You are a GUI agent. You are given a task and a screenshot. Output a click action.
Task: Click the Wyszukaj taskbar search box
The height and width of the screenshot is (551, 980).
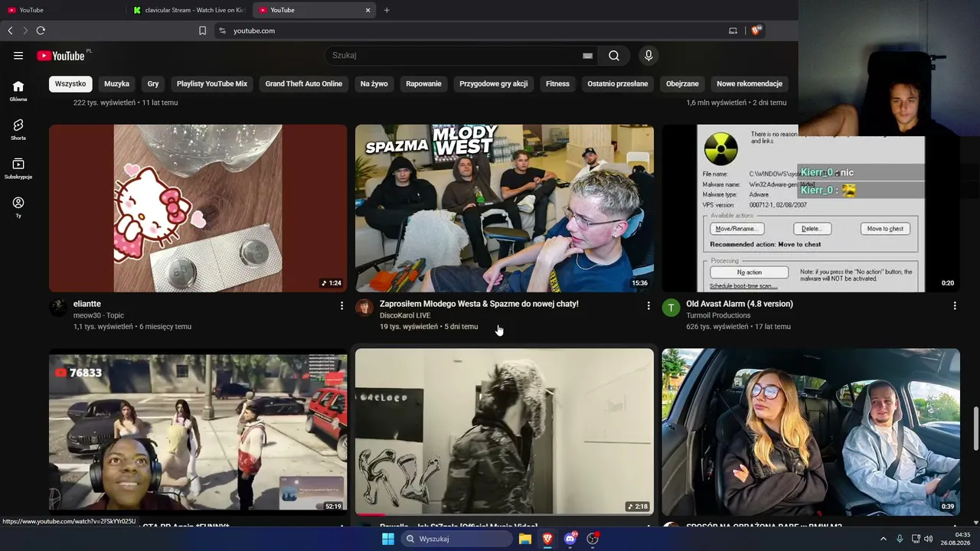click(456, 539)
